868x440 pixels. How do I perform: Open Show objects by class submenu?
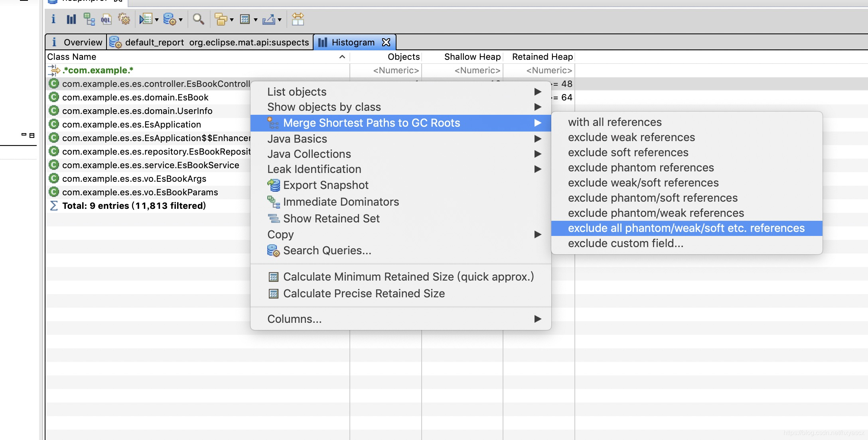coord(400,107)
